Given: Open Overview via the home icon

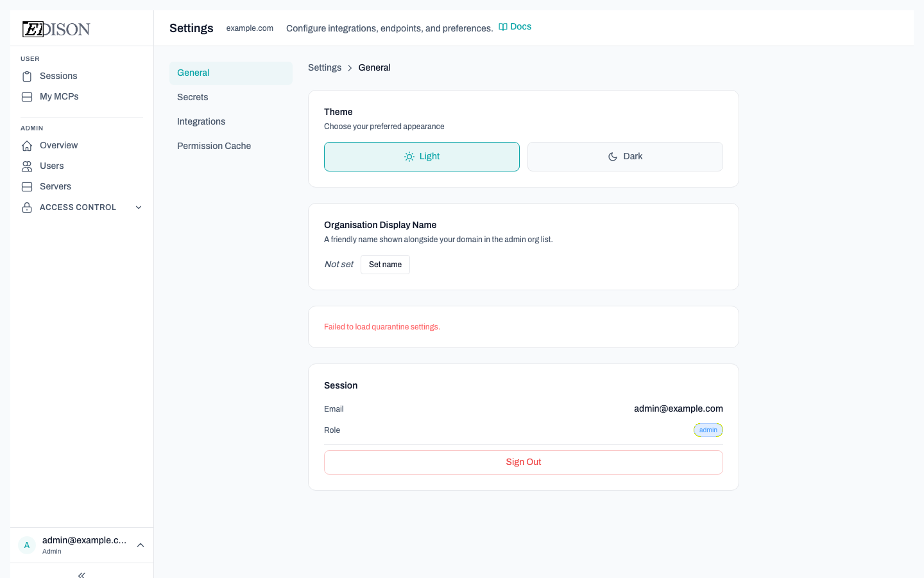Looking at the screenshot, I should point(26,145).
